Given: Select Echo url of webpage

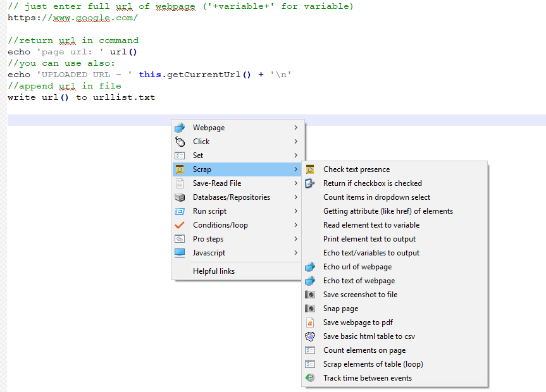Looking at the screenshot, I should tap(357, 267).
